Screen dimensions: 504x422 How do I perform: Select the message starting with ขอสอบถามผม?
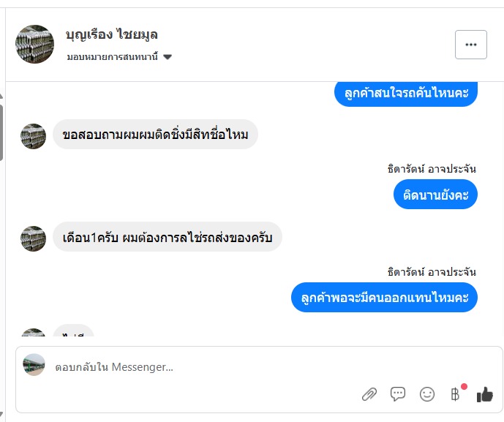click(x=155, y=135)
